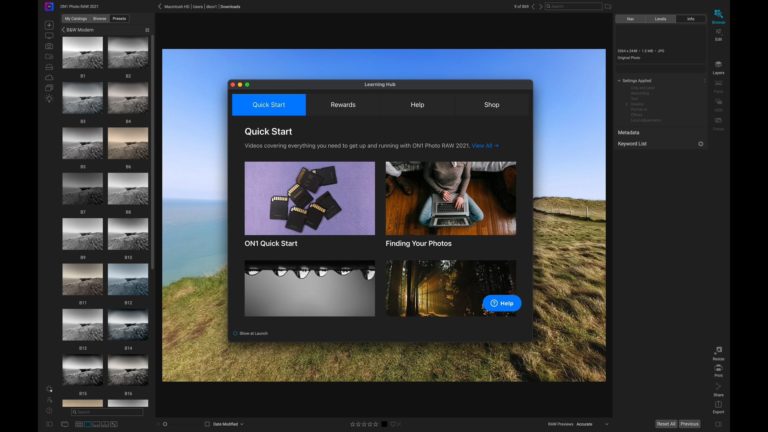Expand the Metadata panel
The width and height of the screenshot is (768, 432).
628,133
